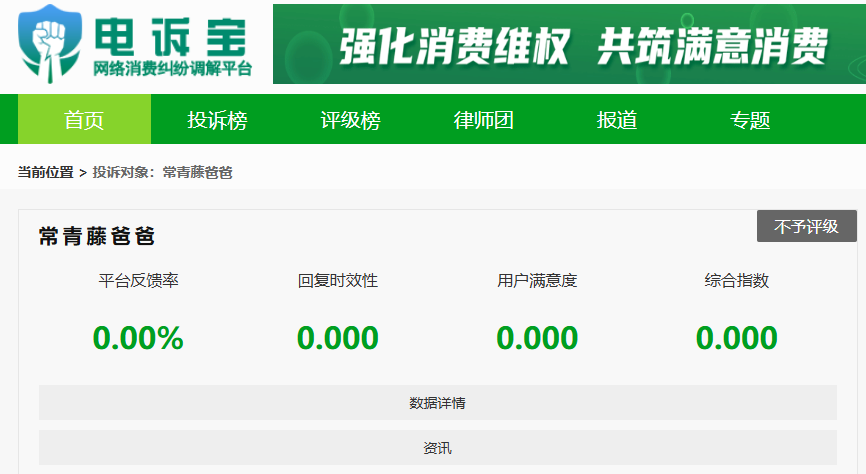Image resolution: width=866 pixels, height=474 pixels.
Task: Open the 评级榜 menu item
Action: pos(350,119)
